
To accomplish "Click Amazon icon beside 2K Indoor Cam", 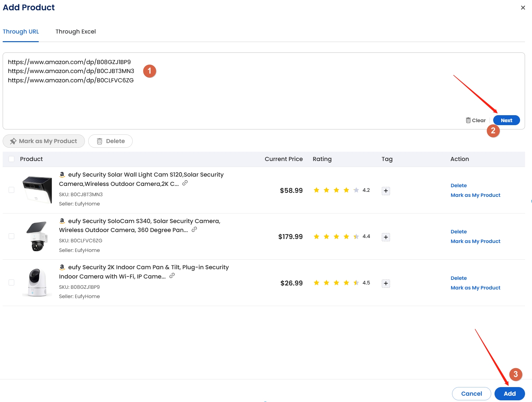I will click(x=62, y=267).
